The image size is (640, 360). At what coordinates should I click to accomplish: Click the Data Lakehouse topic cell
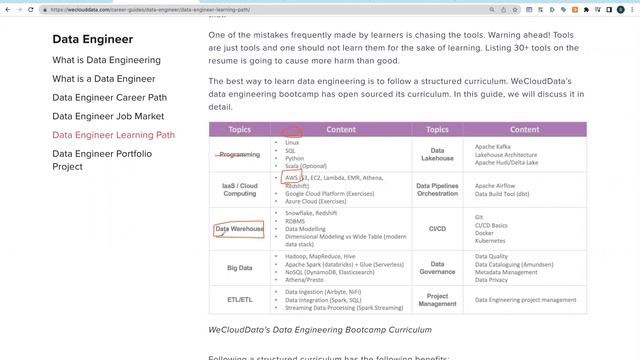click(437, 154)
